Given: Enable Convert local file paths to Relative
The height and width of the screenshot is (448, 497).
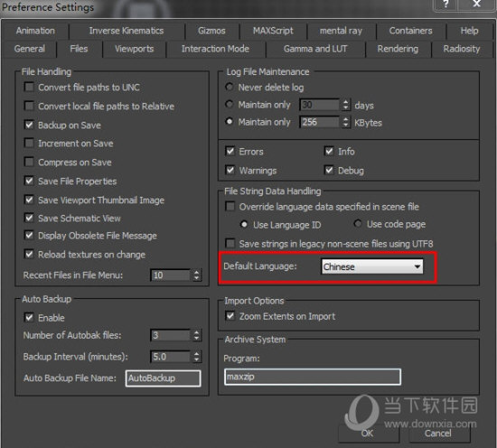Looking at the screenshot, I should (x=29, y=106).
